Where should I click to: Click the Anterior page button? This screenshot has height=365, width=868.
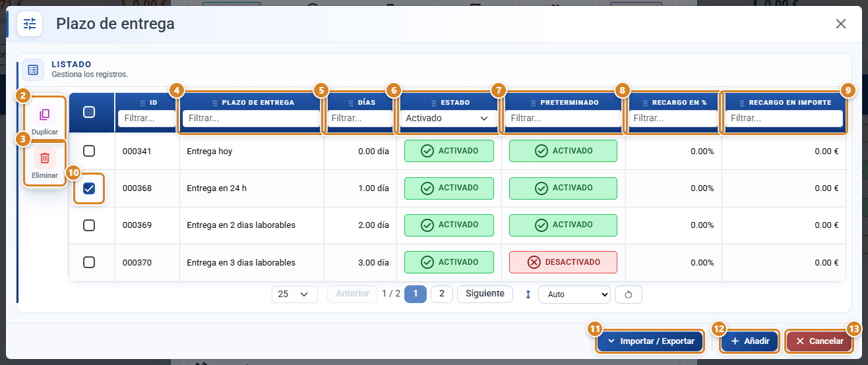pyautogui.click(x=352, y=294)
